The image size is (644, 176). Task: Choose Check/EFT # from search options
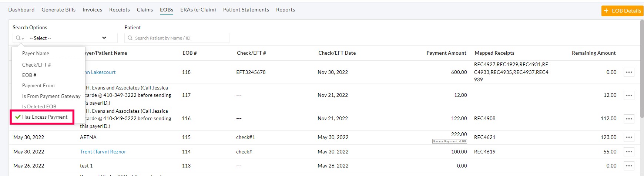pos(36,65)
